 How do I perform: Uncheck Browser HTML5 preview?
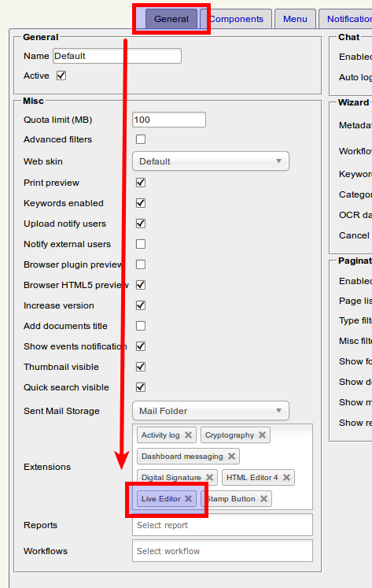coord(141,285)
